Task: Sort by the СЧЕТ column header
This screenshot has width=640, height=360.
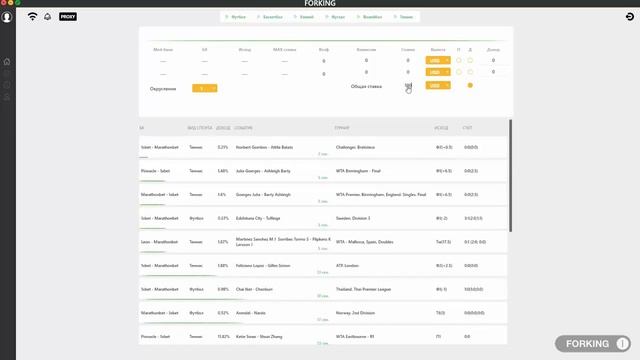Action: (x=467, y=128)
